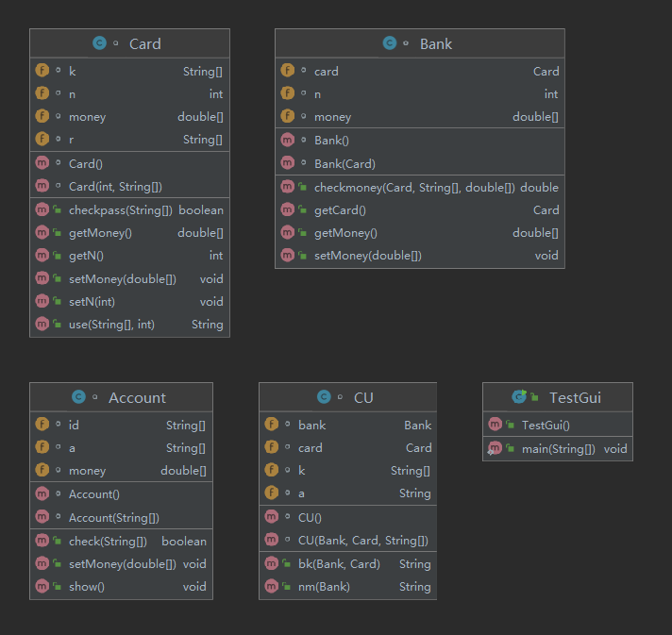Click the class icon beside Bank title
The width and height of the screenshot is (672, 635).
coord(390,43)
